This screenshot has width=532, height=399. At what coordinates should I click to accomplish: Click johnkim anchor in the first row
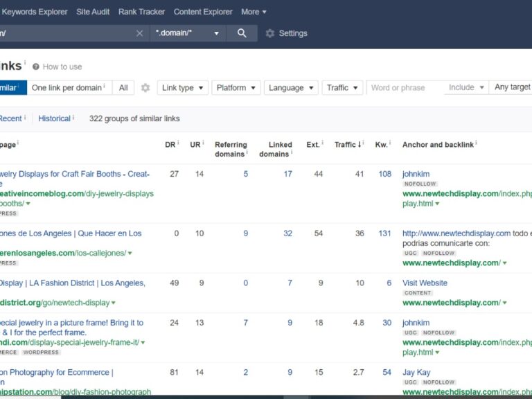pos(416,174)
